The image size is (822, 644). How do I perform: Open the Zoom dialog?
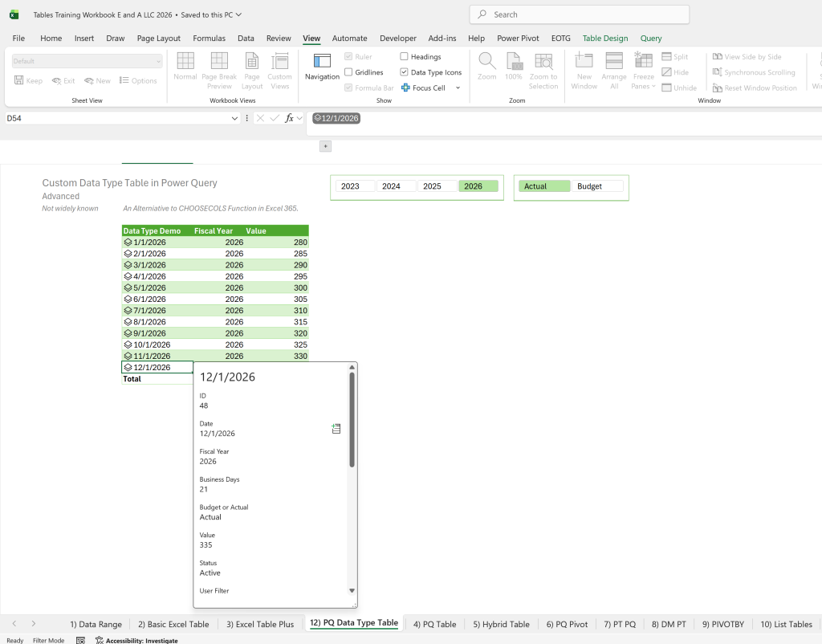click(x=486, y=67)
